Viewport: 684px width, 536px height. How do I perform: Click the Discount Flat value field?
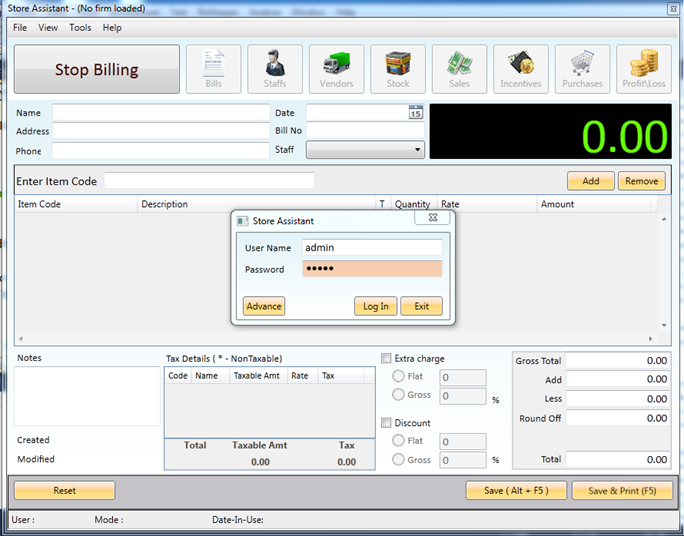(x=463, y=441)
